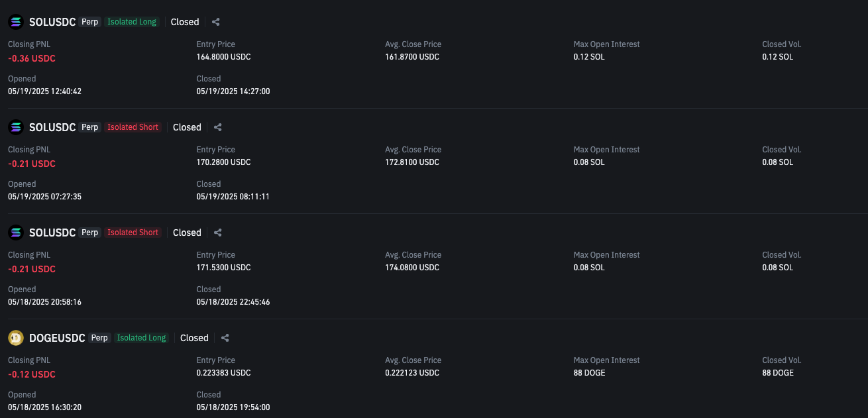This screenshot has height=418, width=868.
Task: Click share icon on DOGEUSDC trade
Action: (x=225, y=338)
